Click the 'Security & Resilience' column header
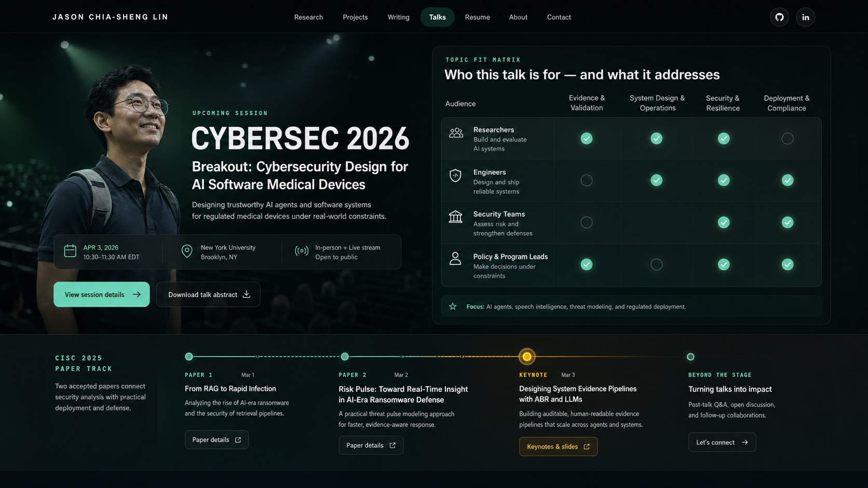The image size is (868, 488). [723, 103]
